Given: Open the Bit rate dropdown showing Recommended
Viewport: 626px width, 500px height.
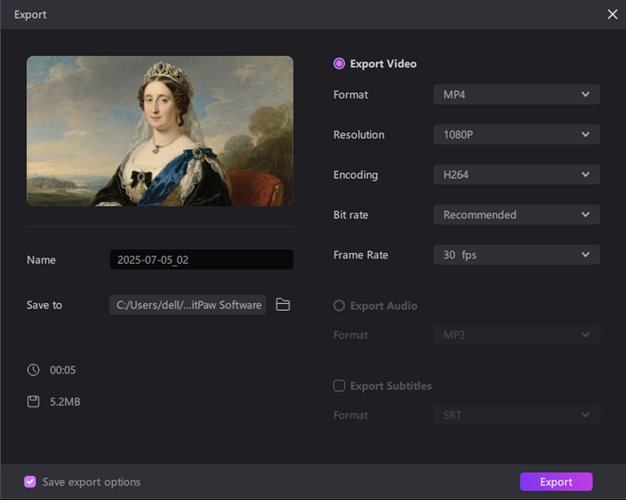Looking at the screenshot, I should click(x=516, y=214).
